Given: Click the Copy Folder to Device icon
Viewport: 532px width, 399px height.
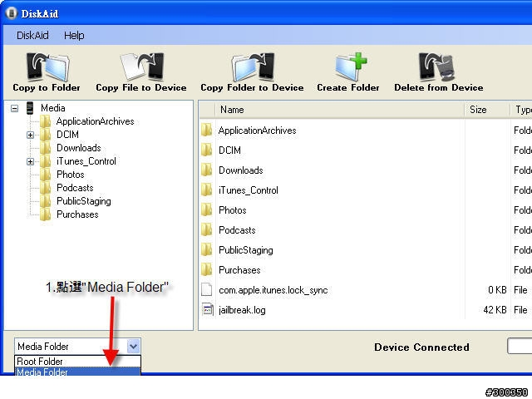Looking at the screenshot, I should point(253,66).
